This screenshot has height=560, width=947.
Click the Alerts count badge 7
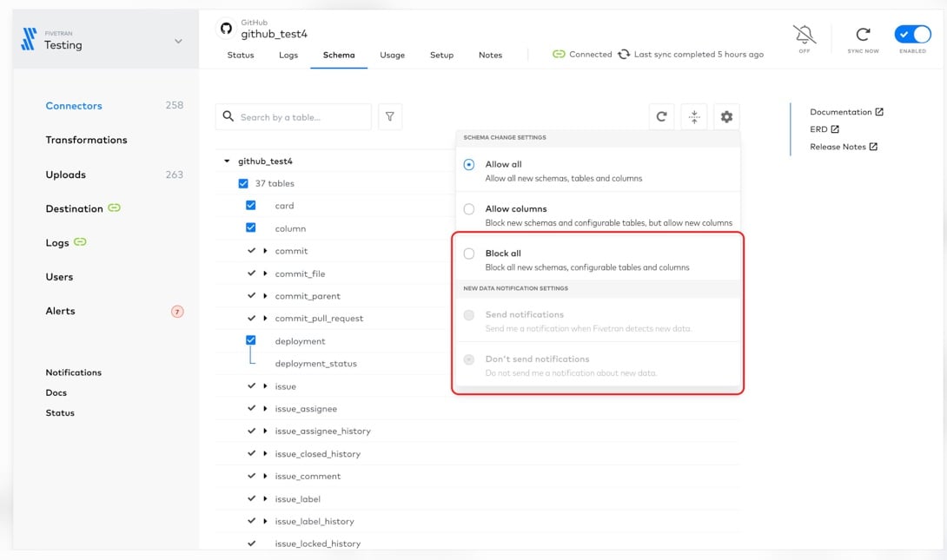pyautogui.click(x=177, y=312)
